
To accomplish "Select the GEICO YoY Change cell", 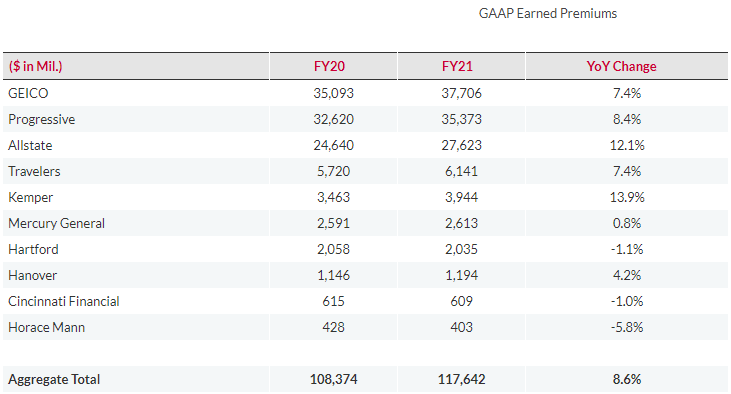I will coord(627,93).
